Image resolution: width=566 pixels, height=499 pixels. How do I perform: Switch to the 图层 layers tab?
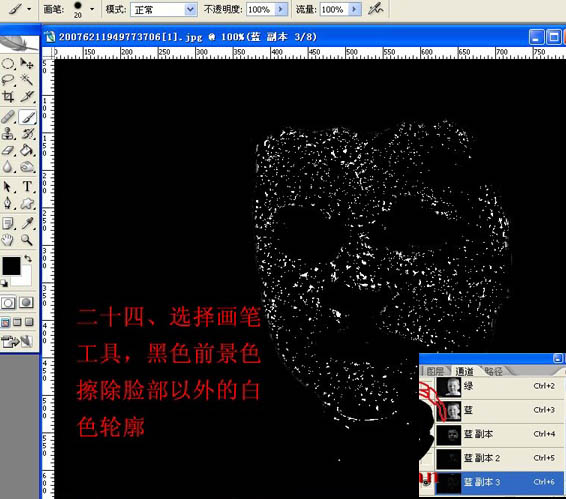(435, 371)
